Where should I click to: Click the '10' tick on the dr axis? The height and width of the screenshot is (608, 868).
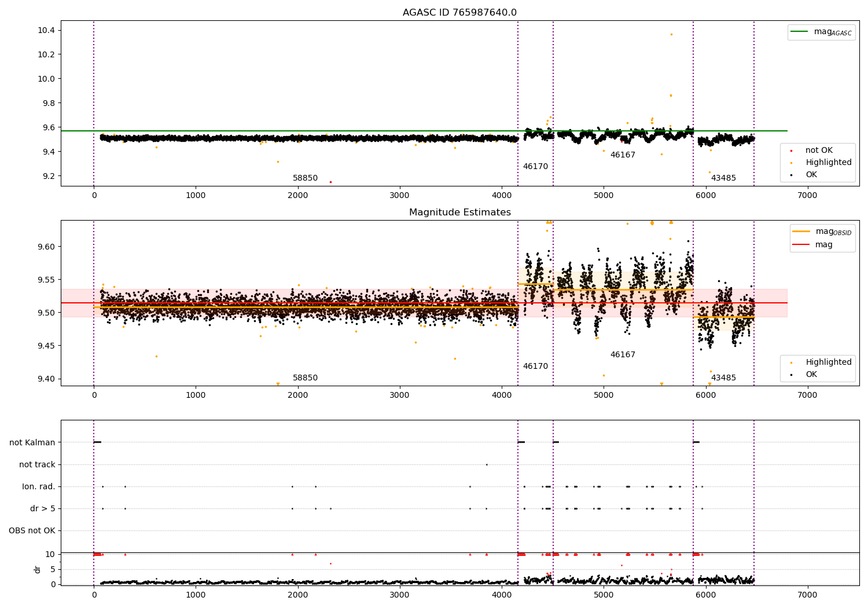(x=50, y=554)
